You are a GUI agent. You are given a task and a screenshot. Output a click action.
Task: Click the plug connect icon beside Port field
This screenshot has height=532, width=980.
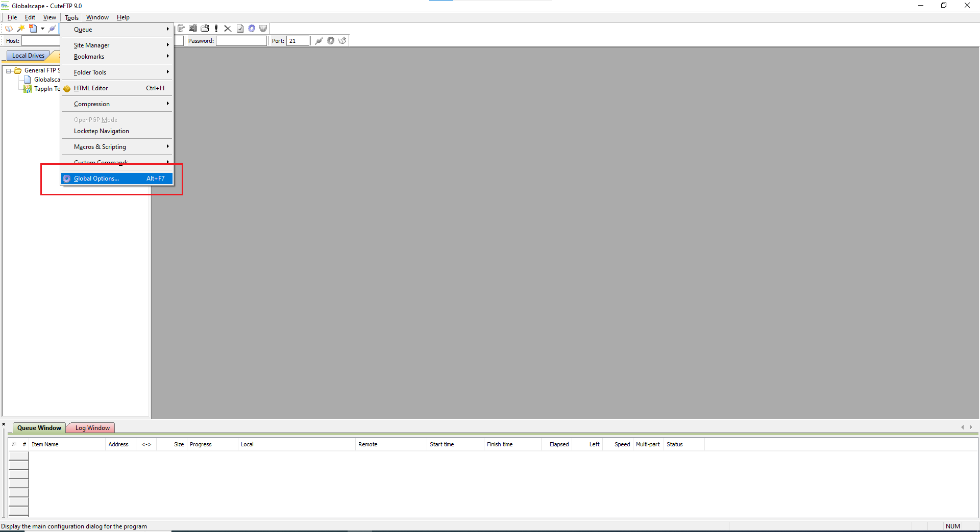(319, 41)
